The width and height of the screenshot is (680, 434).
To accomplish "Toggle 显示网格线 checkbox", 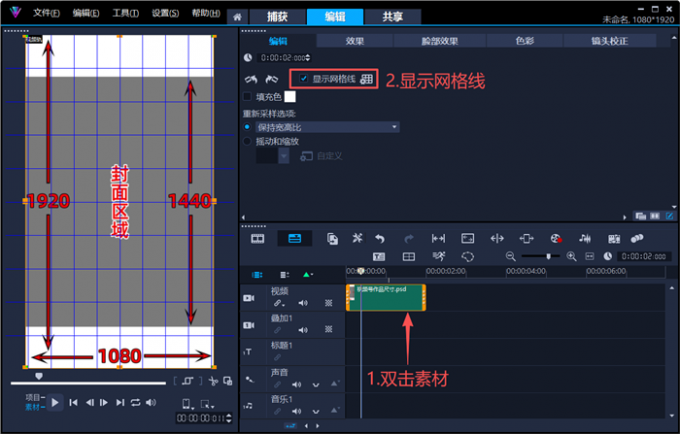I will click(x=304, y=78).
